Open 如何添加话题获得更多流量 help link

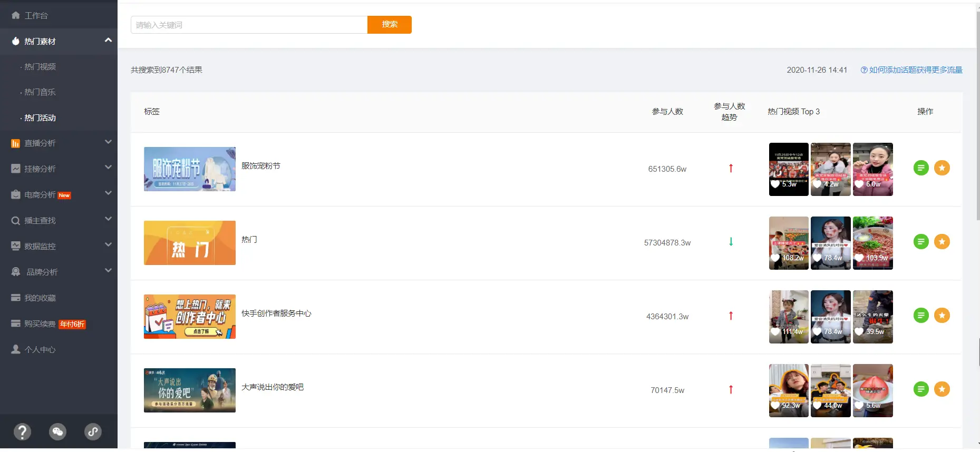coord(911,70)
